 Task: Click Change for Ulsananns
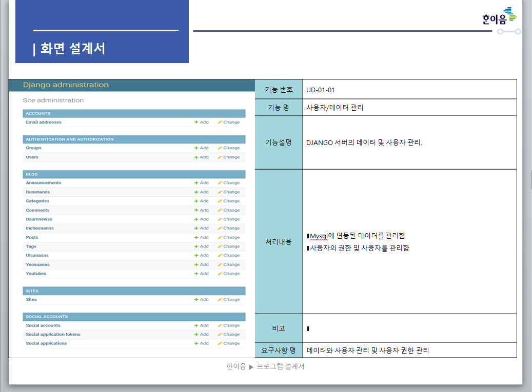[229, 256]
